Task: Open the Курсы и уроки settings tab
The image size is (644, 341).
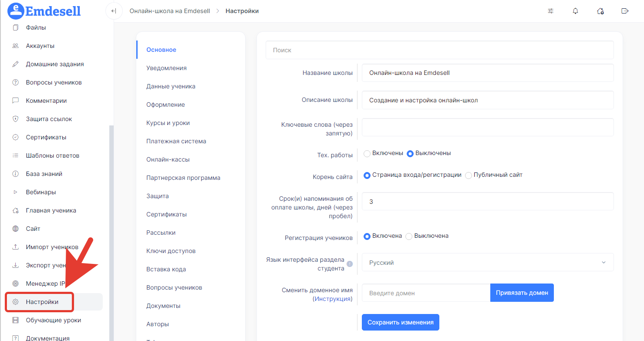Action: point(168,123)
